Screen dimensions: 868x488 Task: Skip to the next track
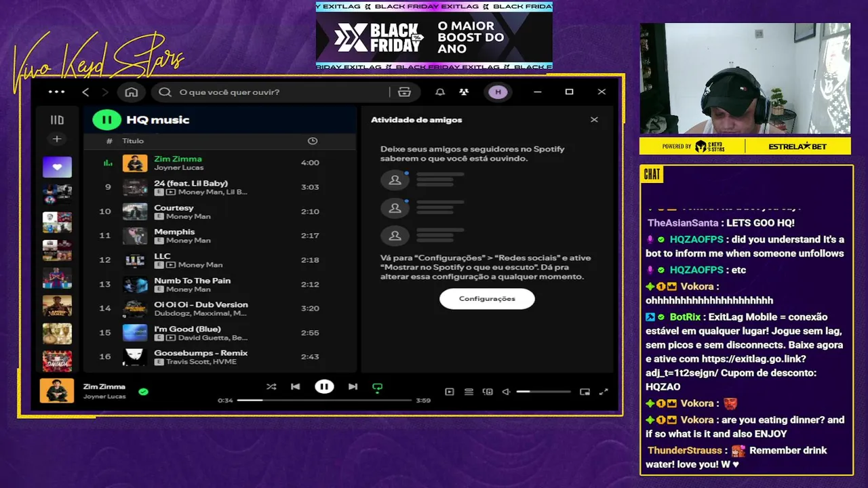pos(353,387)
